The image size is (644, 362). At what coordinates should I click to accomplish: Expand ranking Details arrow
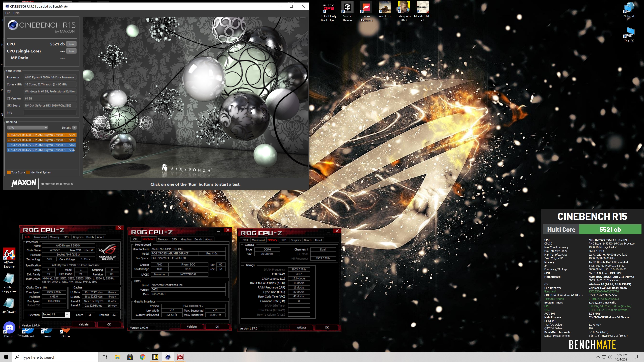click(x=74, y=127)
